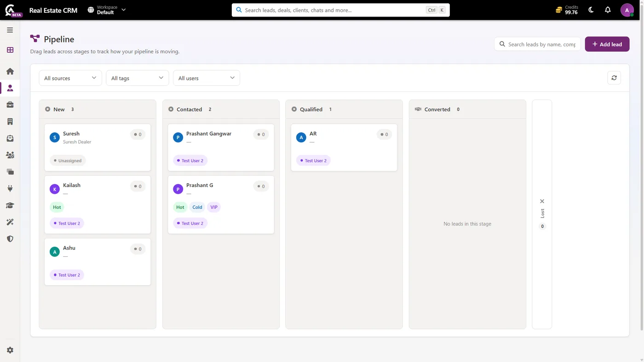644x362 pixels.
Task: Open the All tags filter dropdown
Action: click(138, 78)
